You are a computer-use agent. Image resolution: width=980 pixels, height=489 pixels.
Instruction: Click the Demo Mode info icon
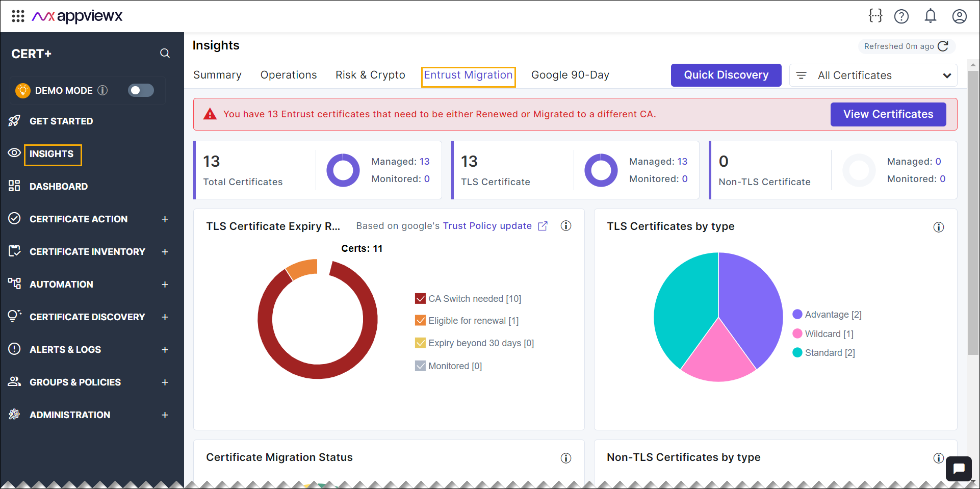(102, 90)
